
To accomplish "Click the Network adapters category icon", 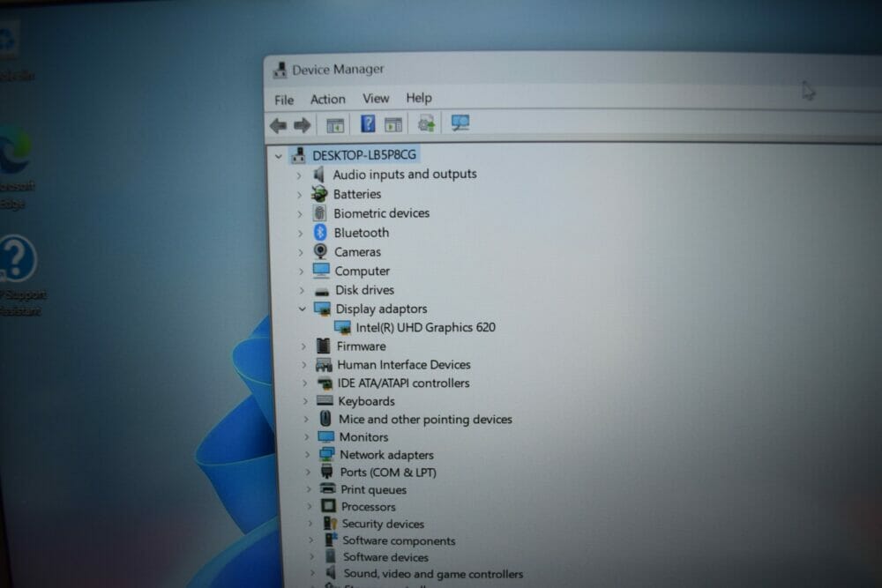I will [x=327, y=454].
